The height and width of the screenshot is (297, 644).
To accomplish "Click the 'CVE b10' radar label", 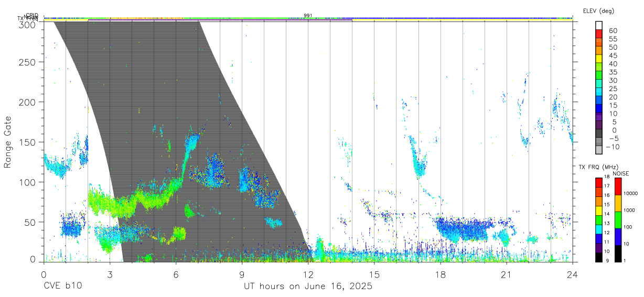I will tap(62, 287).
